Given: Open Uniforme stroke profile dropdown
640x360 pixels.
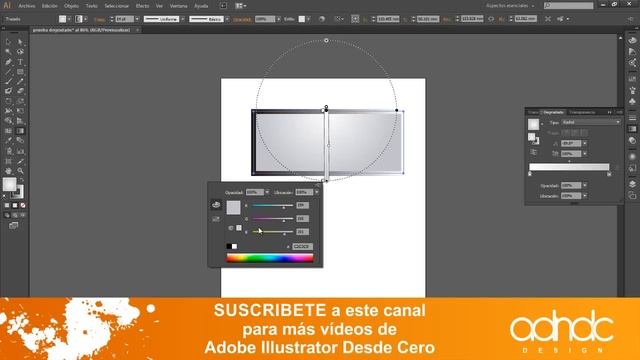Looking at the screenshot, I should click(182, 19).
